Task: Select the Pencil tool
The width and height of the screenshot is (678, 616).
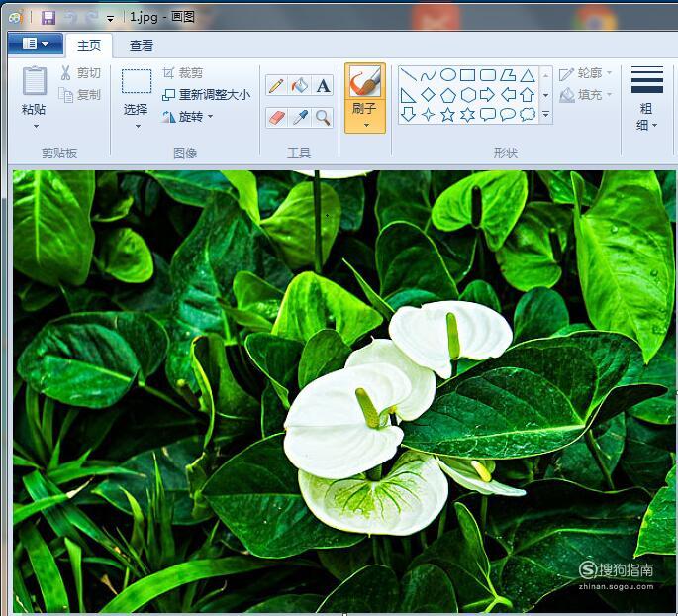Action: (x=276, y=85)
